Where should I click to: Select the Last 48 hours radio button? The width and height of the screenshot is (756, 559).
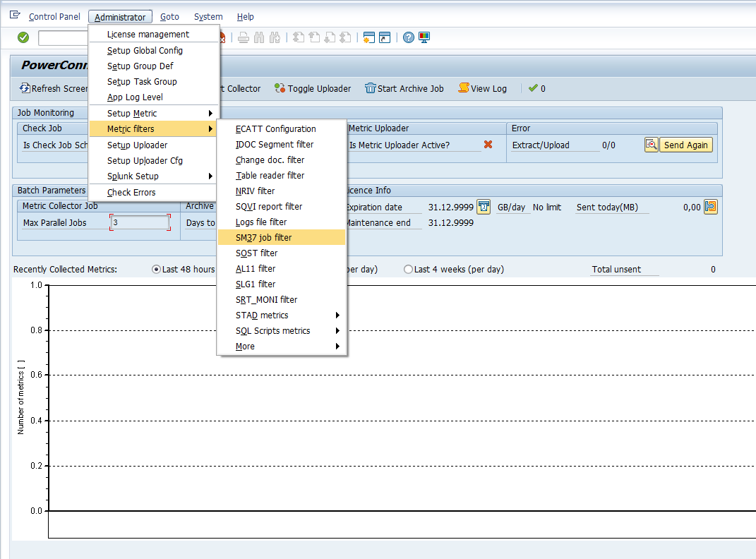[x=157, y=270]
